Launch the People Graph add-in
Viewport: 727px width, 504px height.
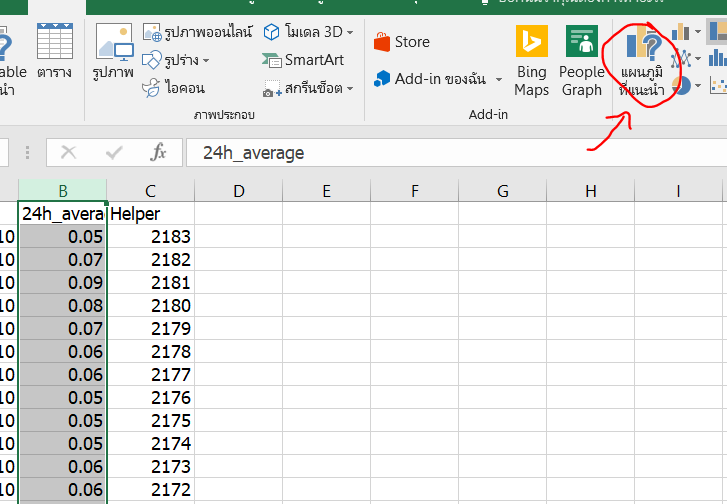(581, 62)
